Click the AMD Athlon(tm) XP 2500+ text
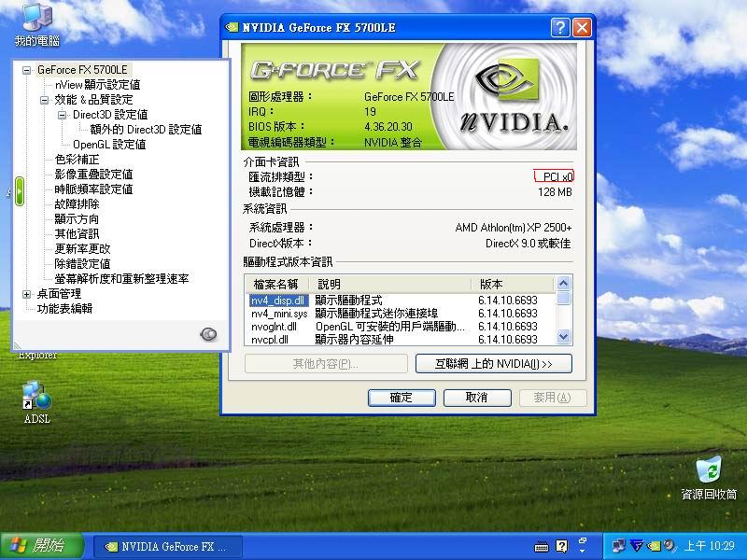Screen dimensions: 747x560 [513, 228]
